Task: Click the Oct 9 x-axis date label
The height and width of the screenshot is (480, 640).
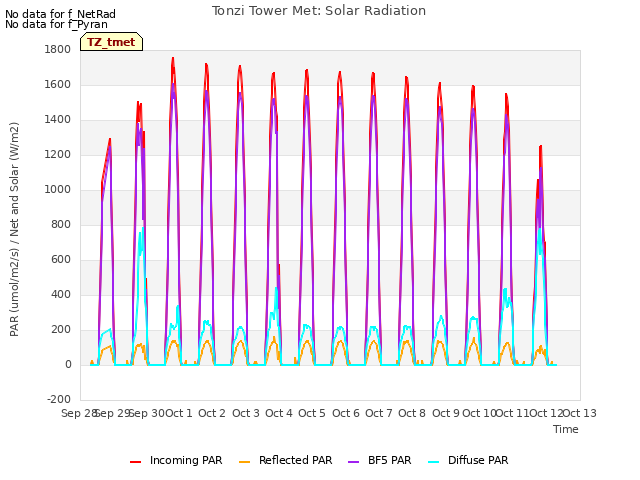Action: (x=446, y=413)
